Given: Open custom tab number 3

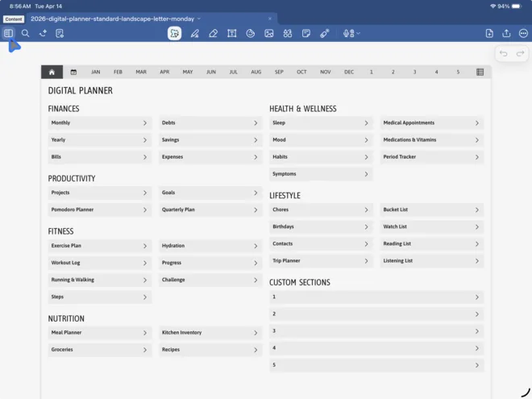Looking at the screenshot, I should point(414,72).
